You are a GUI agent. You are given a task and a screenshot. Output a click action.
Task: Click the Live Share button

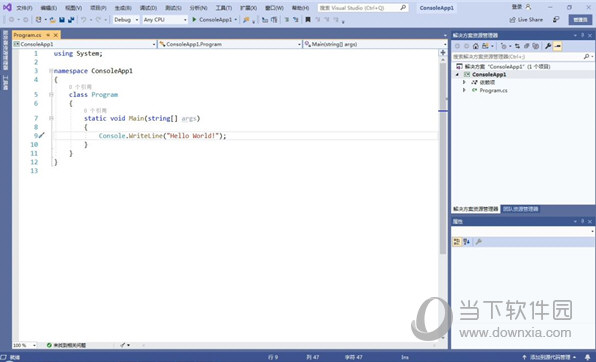pyautogui.click(x=526, y=20)
